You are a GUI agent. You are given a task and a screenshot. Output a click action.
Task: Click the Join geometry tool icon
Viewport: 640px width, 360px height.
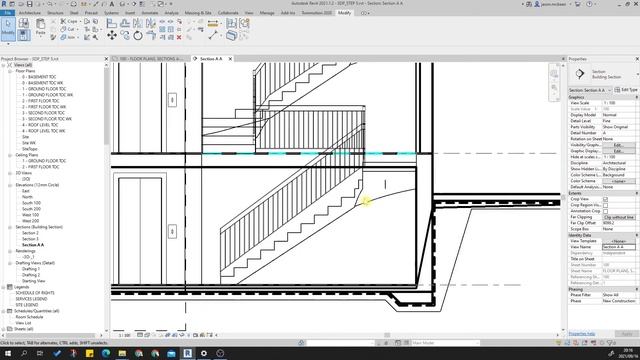point(63,37)
